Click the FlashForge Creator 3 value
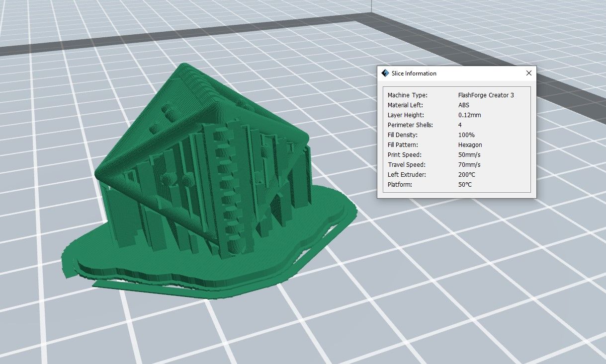The width and height of the screenshot is (606, 364). [486, 95]
